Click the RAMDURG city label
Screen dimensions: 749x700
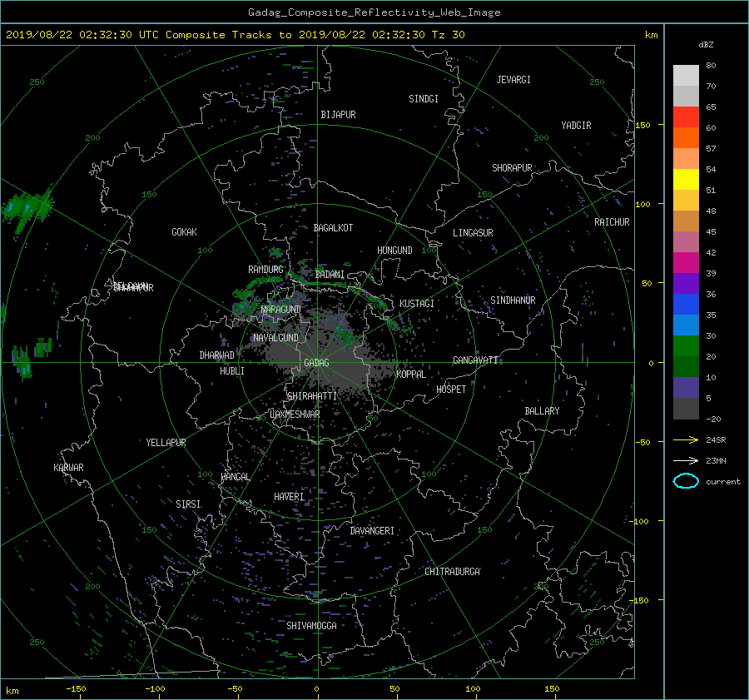coord(265,270)
